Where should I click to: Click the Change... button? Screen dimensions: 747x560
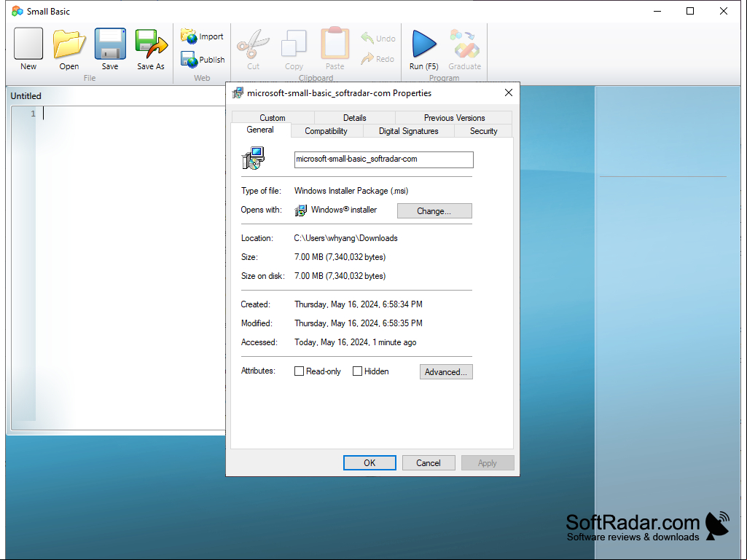coord(434,211)
